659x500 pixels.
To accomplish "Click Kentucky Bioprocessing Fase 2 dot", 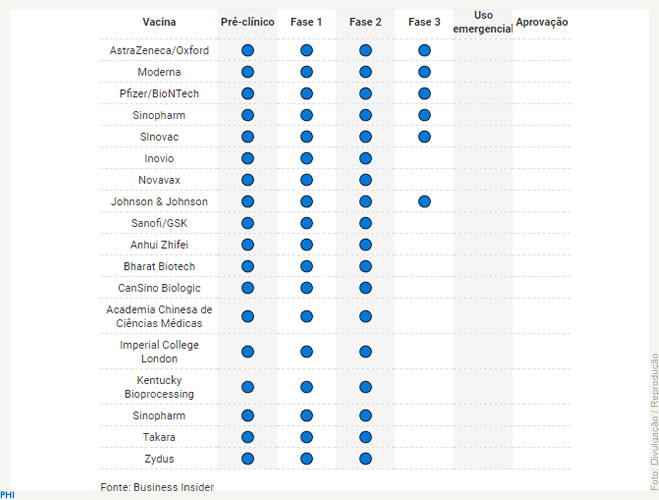I will coord(365,387).
